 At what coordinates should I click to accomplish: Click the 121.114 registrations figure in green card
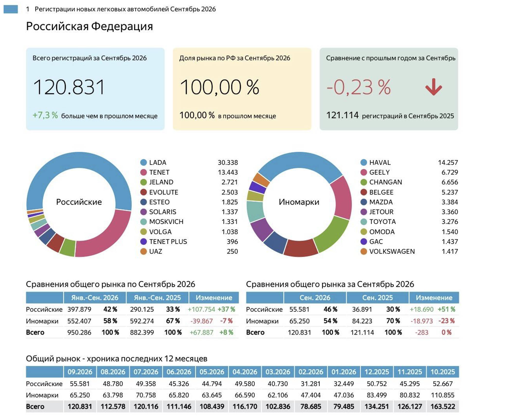pos(342,115)
